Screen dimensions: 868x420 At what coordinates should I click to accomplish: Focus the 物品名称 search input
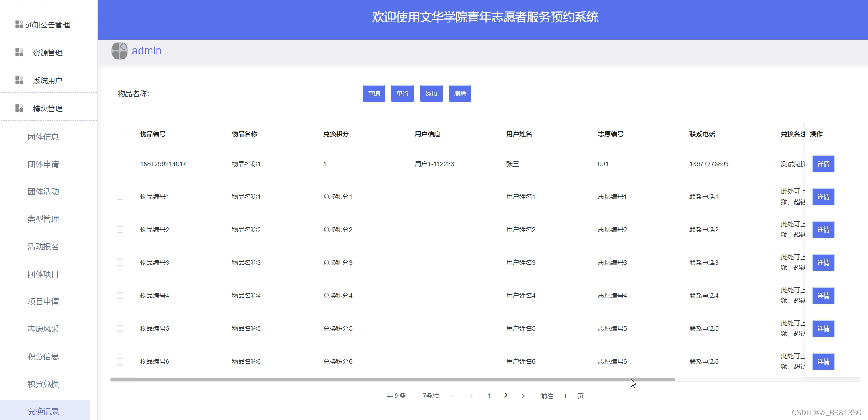[204, 94]
